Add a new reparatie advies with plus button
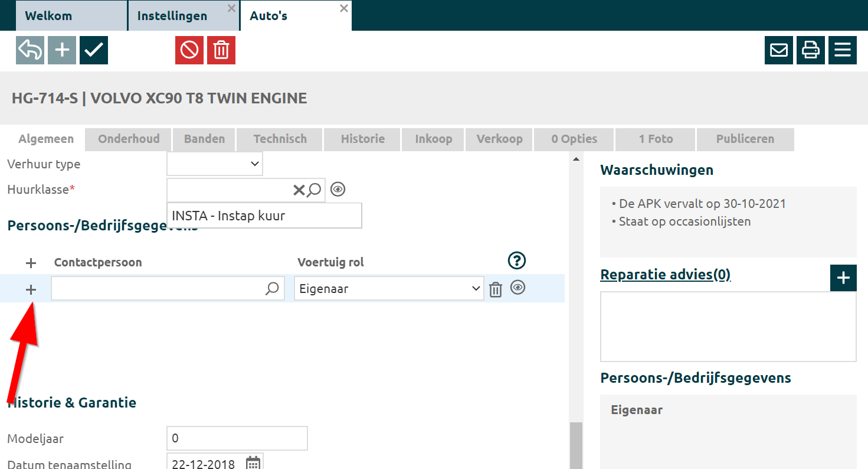The image size is (868, 469). [843, 278]
